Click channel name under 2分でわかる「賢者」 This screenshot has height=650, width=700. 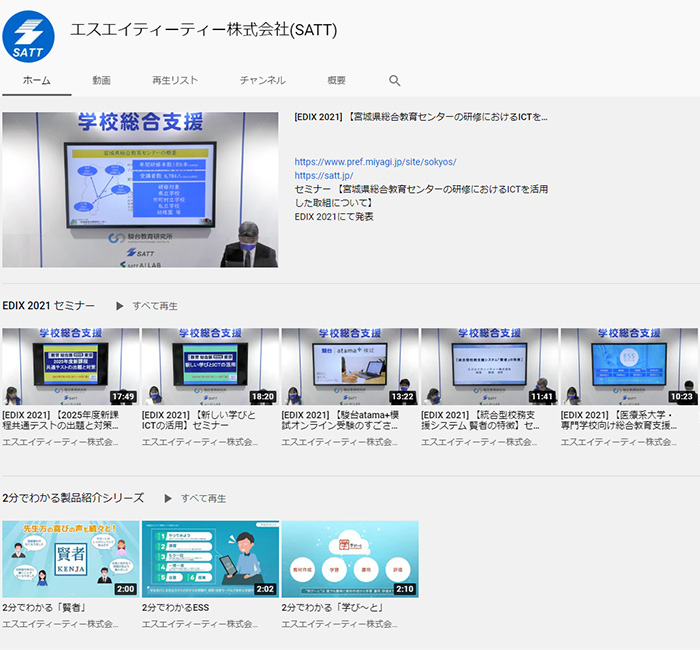click(60, 624)
